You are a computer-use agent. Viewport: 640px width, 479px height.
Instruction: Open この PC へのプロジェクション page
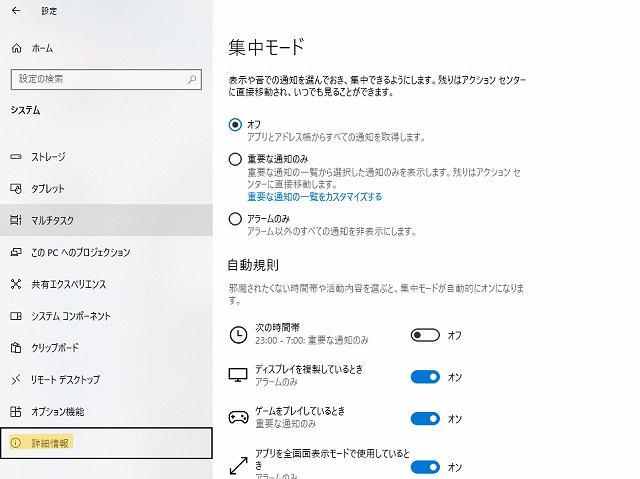click(x=80, y=252)
